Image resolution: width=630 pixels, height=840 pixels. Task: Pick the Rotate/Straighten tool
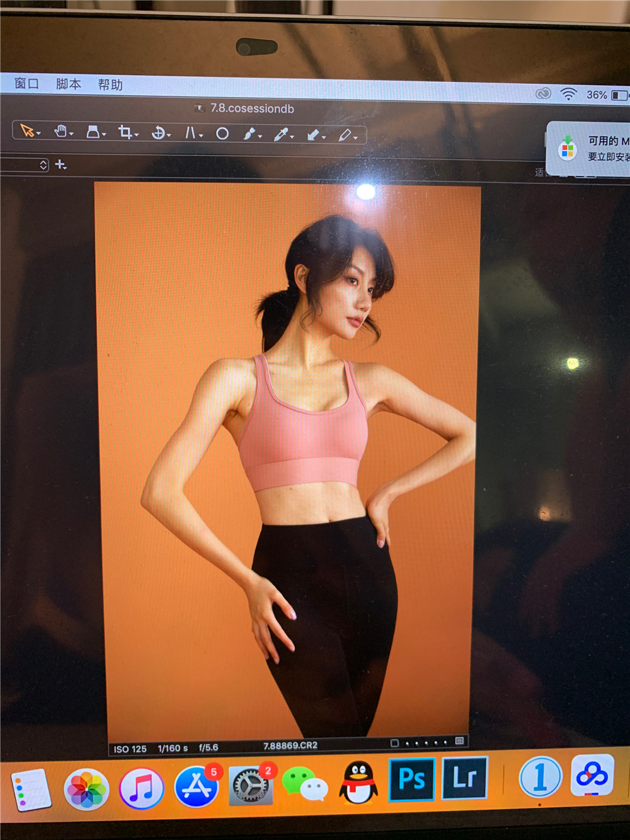click(158, 133)
